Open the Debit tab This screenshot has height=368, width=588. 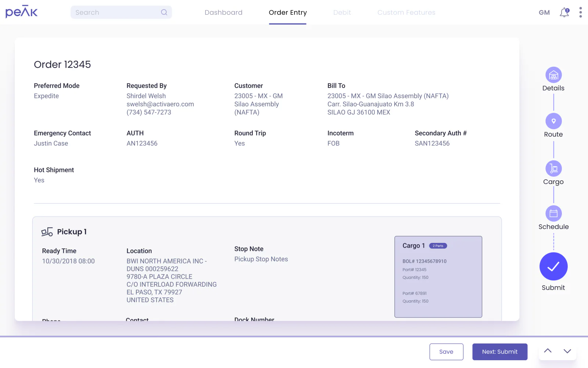tap(342, 13)
